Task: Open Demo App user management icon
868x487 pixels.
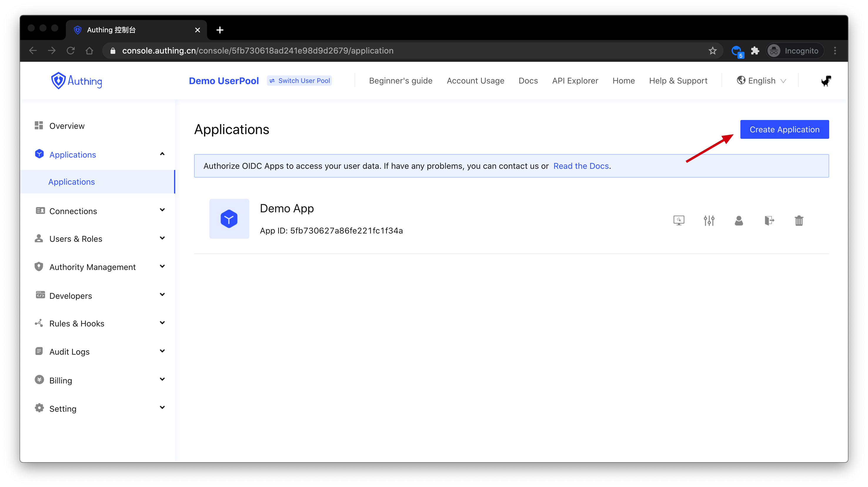Action: [x=739, y=220]
